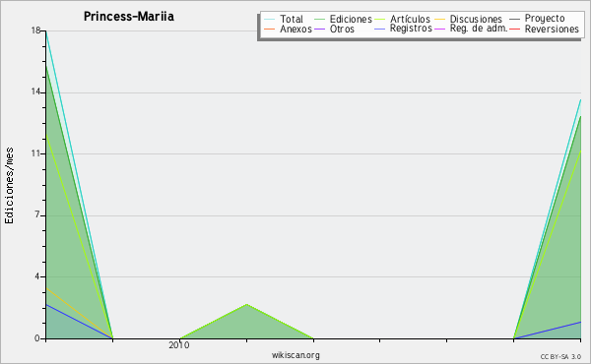Image resolution: width=591 pixels, height=364 pixels.
Task: Click the 7 y-axis value
Action: coord(37,214)
